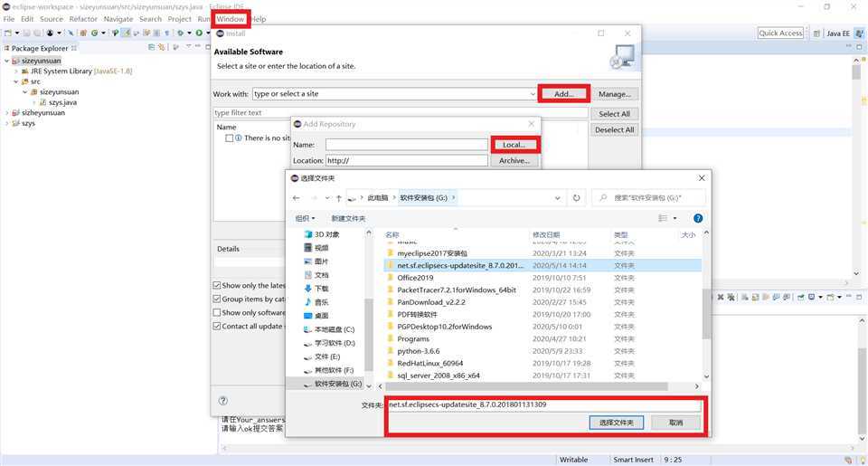Select the Java perspective icon right of Java EE
Viewport: 868px width, 466px height.
859,33
